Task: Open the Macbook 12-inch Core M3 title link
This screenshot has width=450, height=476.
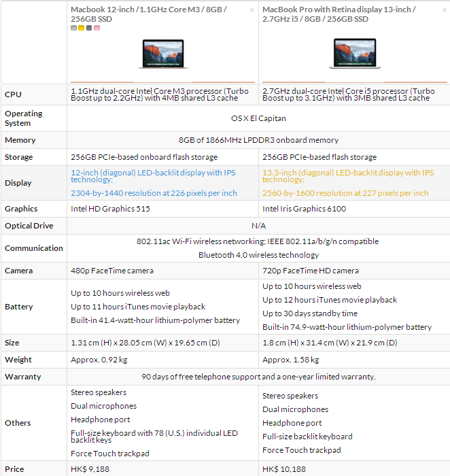Action: (x=149, y=14)
